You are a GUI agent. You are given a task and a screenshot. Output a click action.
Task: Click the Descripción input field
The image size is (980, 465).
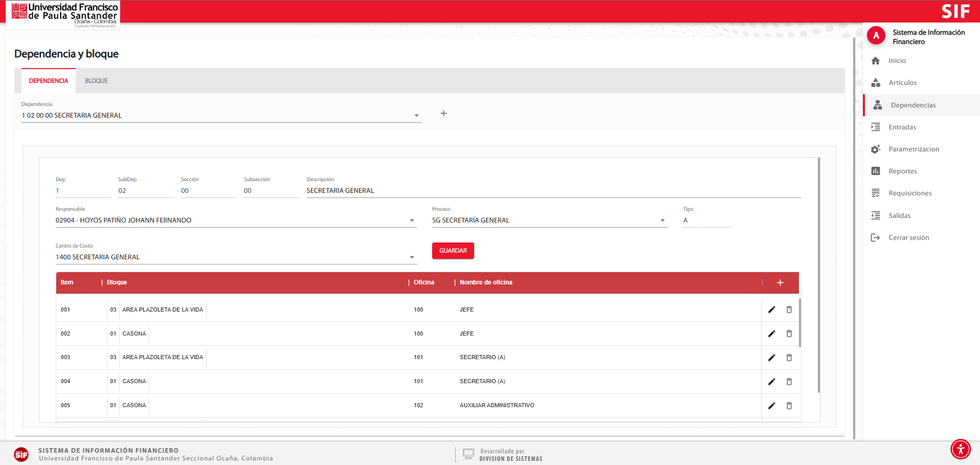coord(554,191)
